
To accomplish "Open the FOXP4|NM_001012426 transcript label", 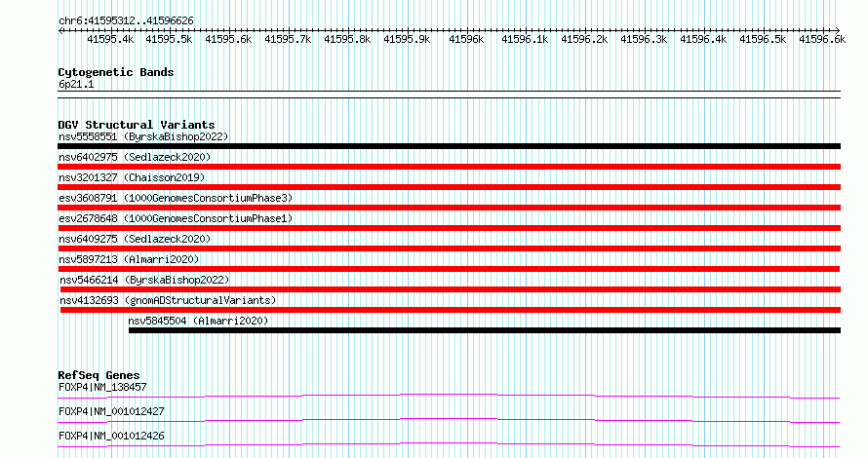I will tap(111, 436).
